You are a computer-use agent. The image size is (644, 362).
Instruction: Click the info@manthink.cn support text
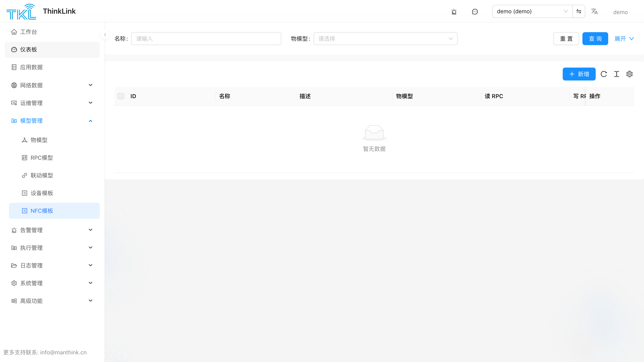63,353
